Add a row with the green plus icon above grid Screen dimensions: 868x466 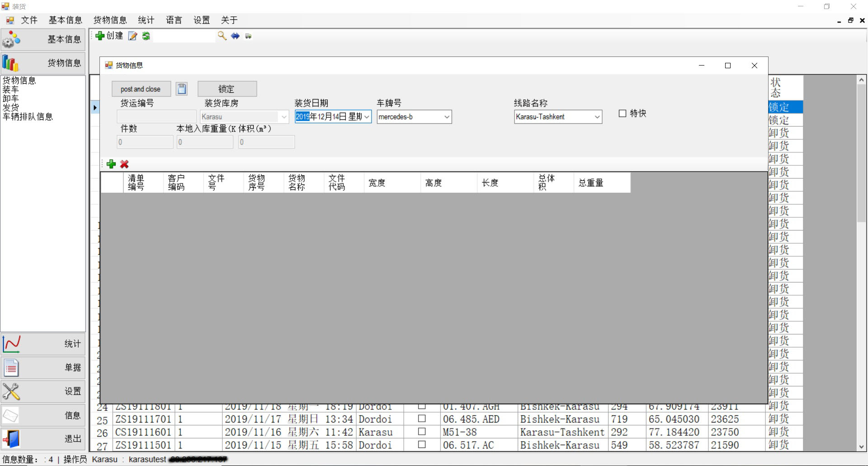111,164
